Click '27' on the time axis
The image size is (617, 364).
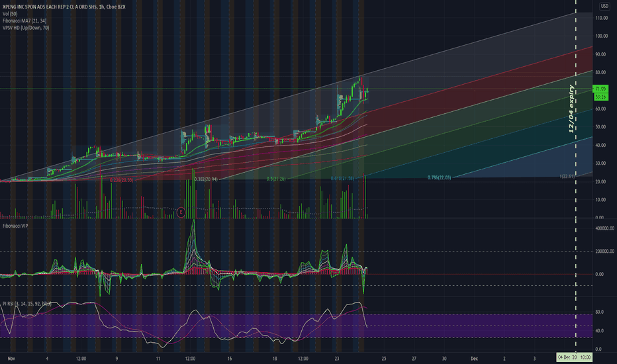point(414,359)
